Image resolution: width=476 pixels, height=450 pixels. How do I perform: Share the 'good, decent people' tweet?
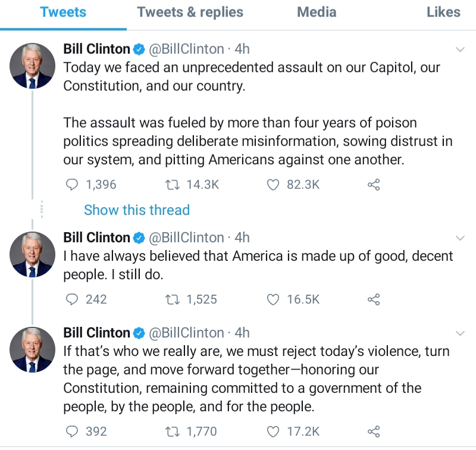pyautogui.click(x=374, y=300)
